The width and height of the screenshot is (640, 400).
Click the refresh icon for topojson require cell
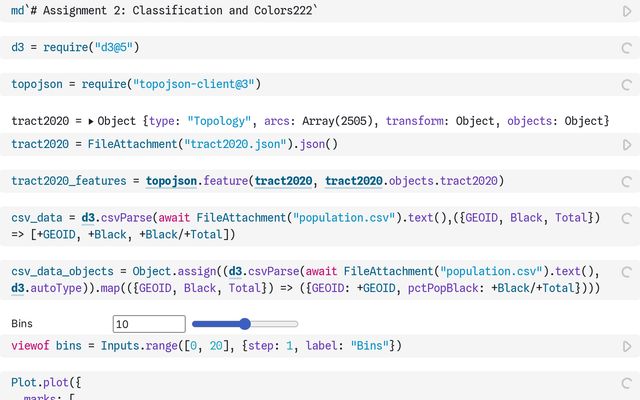click(627, 84)
